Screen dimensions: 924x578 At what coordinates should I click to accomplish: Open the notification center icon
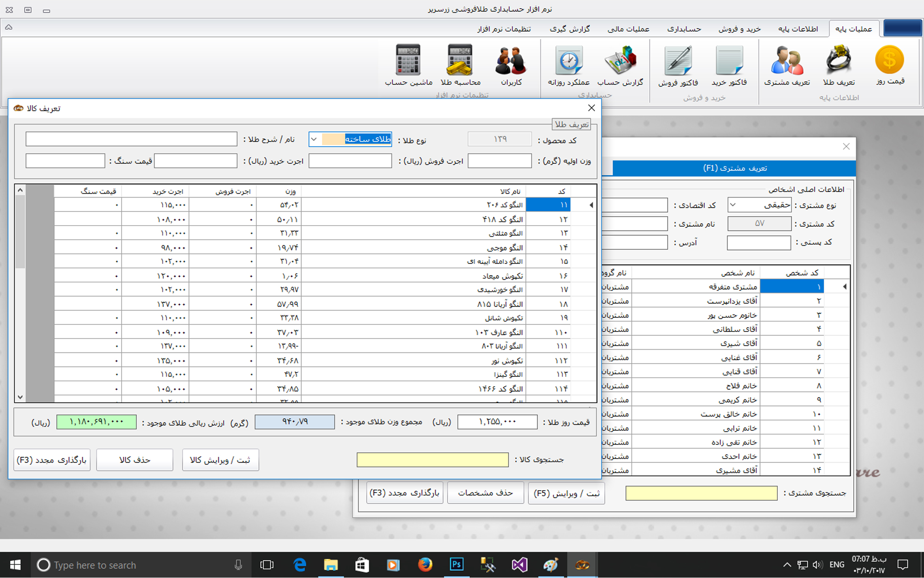pos(902,565)
